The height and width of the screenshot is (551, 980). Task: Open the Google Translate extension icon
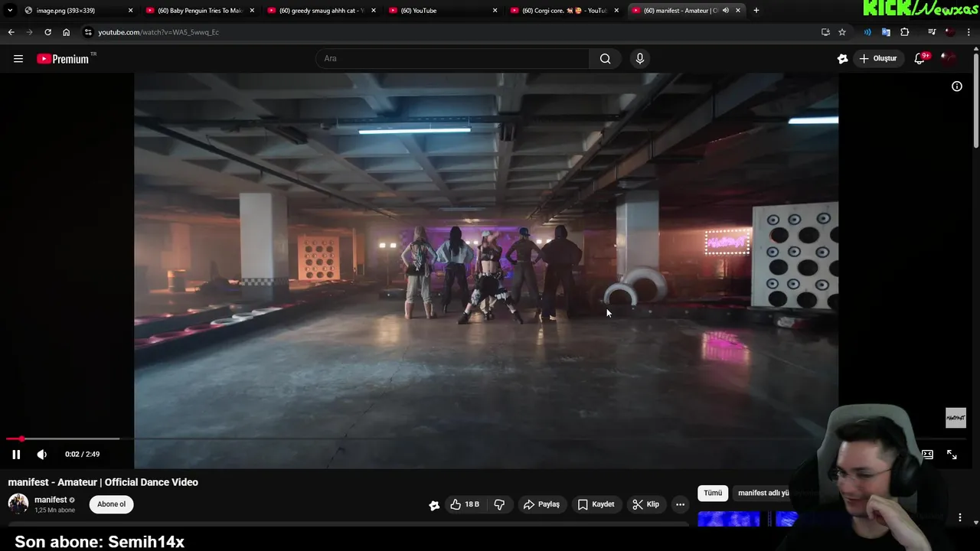pos(886,32)
